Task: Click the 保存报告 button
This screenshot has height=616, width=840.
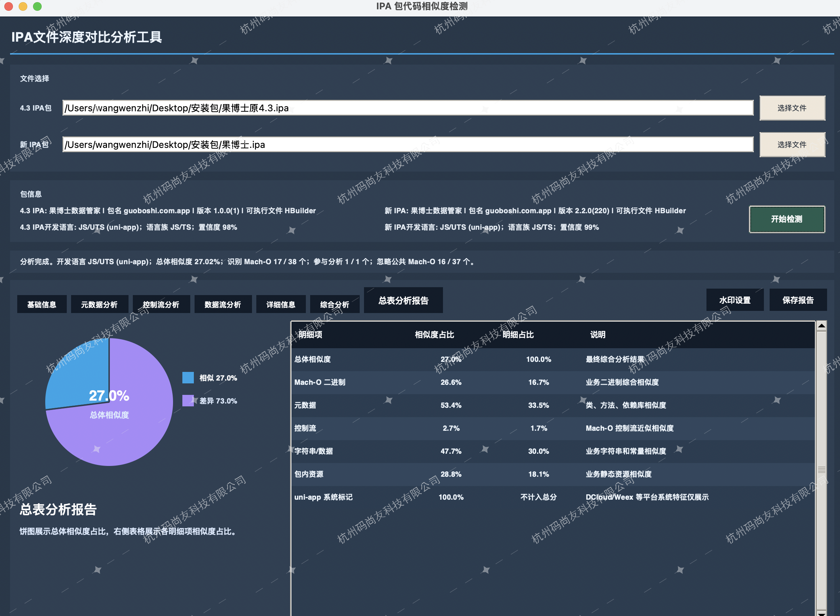Action: pos(798,300)
